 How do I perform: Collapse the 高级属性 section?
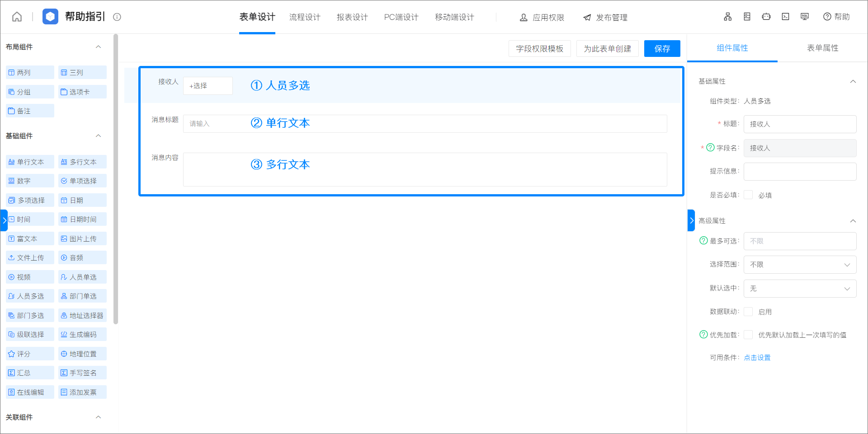tap(853, 221)
